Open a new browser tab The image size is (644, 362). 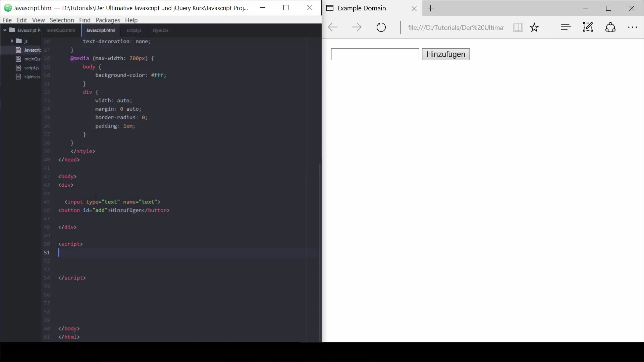(x=431, y=9)
